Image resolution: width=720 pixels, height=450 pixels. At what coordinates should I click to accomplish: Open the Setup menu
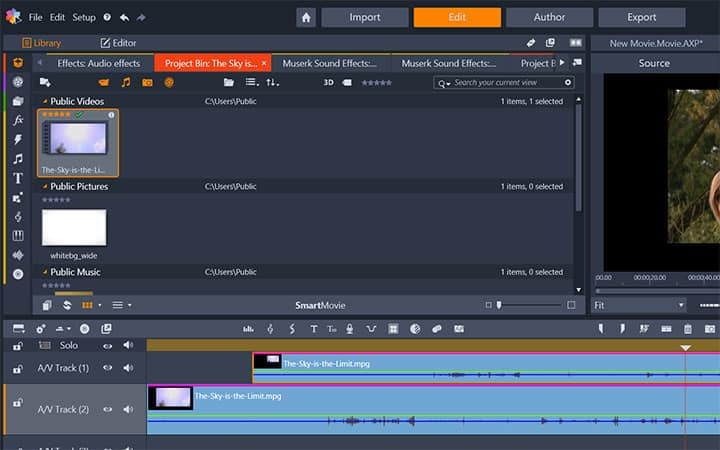pos(84,17)
